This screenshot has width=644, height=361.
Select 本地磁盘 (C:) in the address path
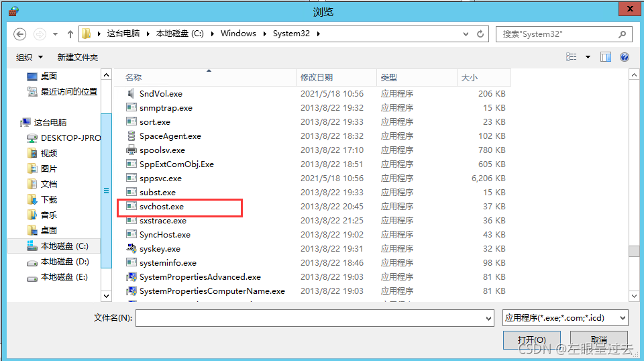coord(180,34)
